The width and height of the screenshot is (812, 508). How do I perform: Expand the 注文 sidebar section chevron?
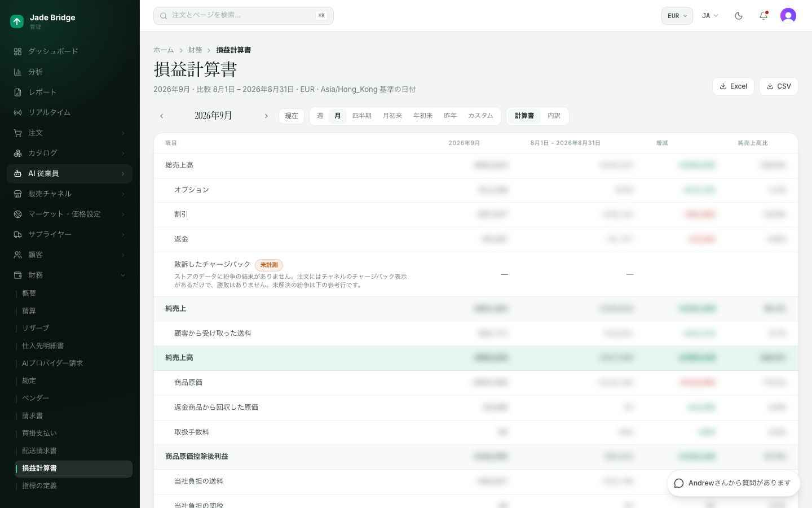[x=123, y=133]
